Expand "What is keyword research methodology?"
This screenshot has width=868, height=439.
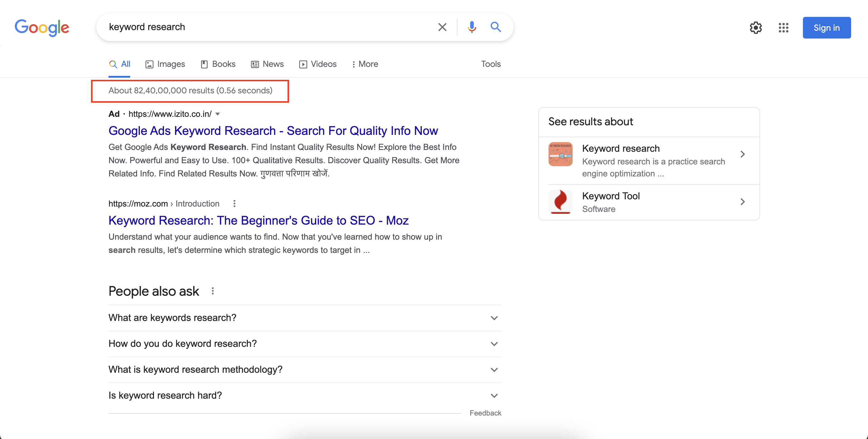pos(305,370)
